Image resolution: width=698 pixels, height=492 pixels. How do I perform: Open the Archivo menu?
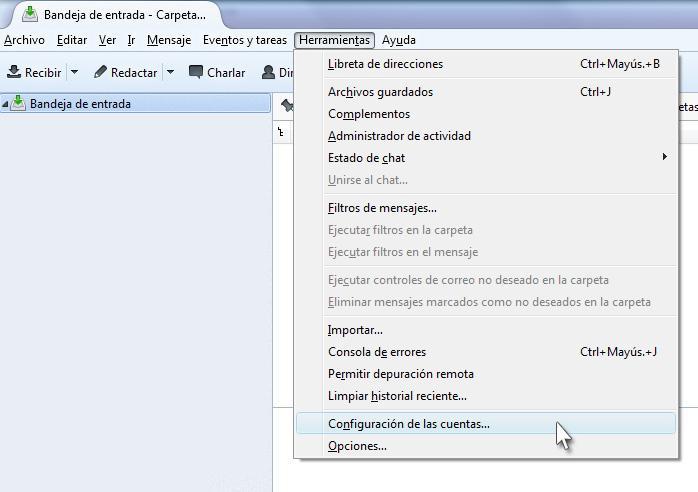[x=24, y=40]
